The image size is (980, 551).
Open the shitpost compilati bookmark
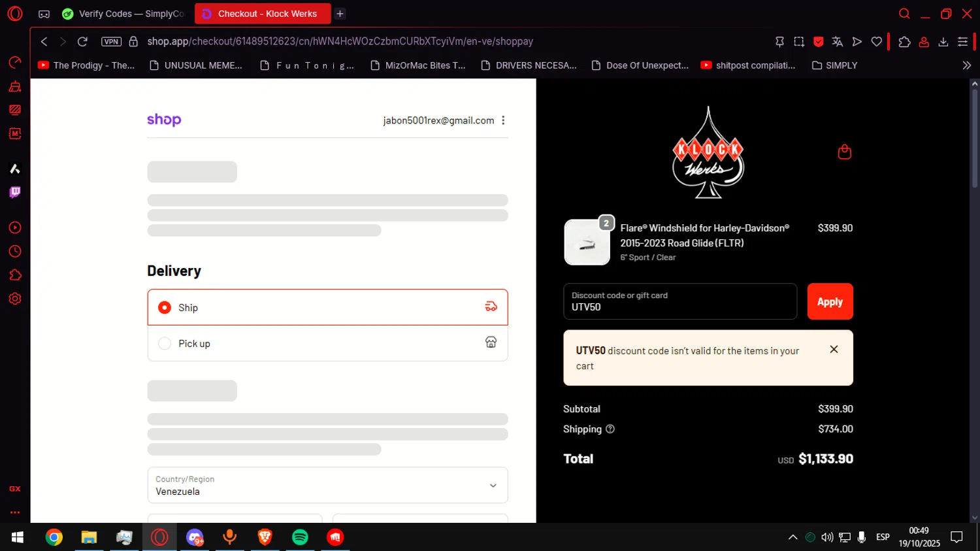coord(748,65)
